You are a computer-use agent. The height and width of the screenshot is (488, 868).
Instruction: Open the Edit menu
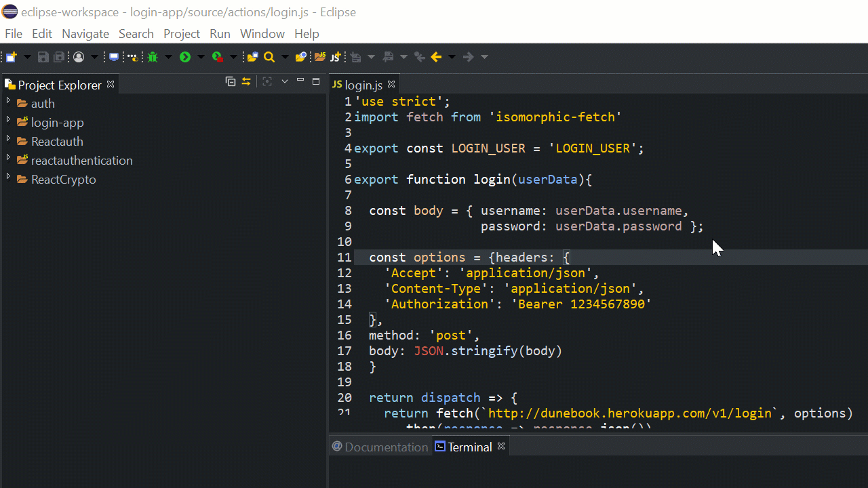pyautogui.click(x=42, y=33)
